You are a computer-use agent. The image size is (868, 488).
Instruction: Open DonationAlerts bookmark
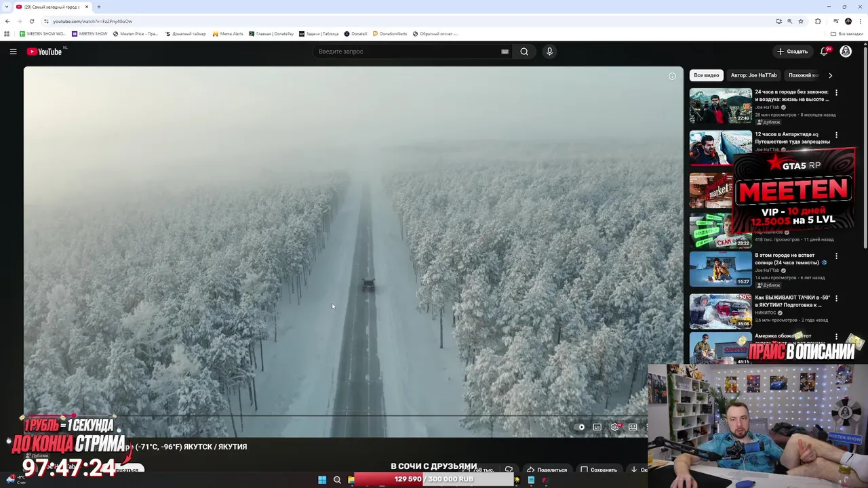[x=390, y=34]
